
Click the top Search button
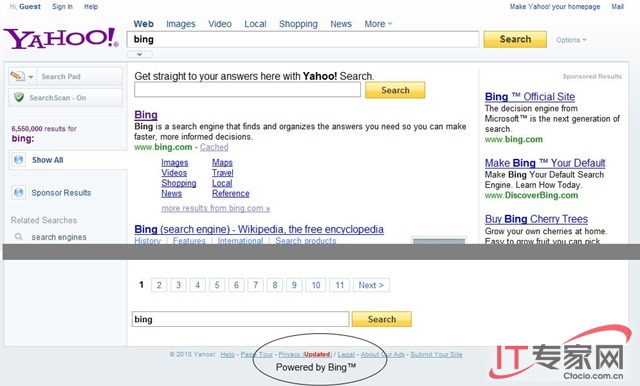pyautogui.click(x=515, y=39)
